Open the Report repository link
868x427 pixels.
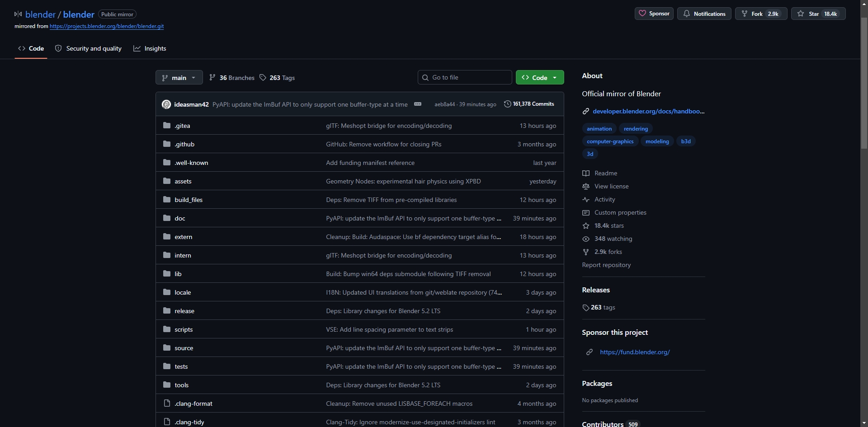[x=606, y=265]
